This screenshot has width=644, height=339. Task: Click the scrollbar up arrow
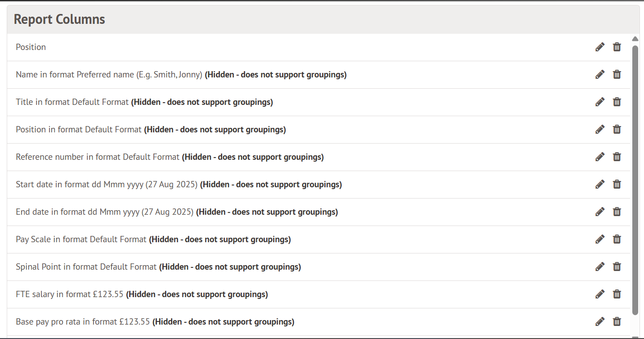635,39
